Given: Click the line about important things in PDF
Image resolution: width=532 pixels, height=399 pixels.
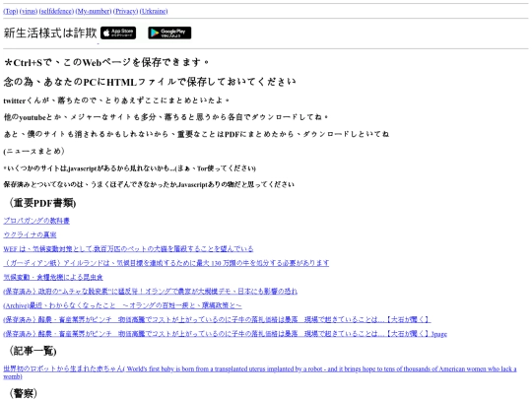Looking at the screenshot, I should click(x=196, y=134).
